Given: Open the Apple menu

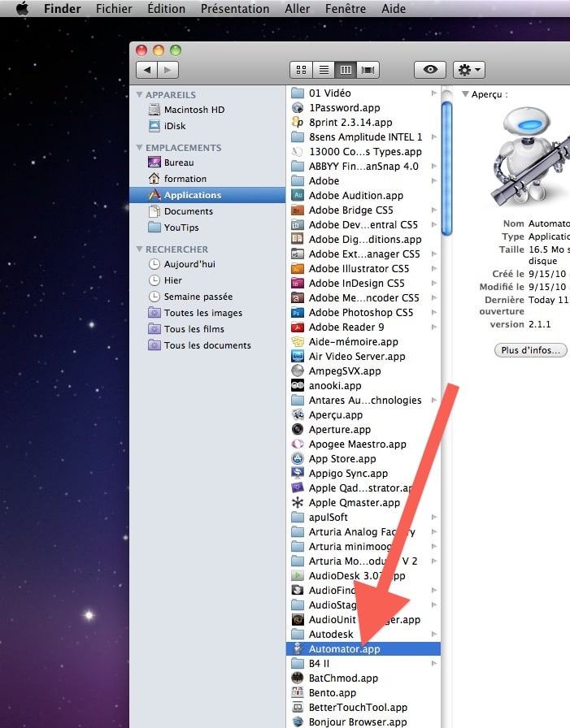Looking at the screenshot, I should coord(22,8).
